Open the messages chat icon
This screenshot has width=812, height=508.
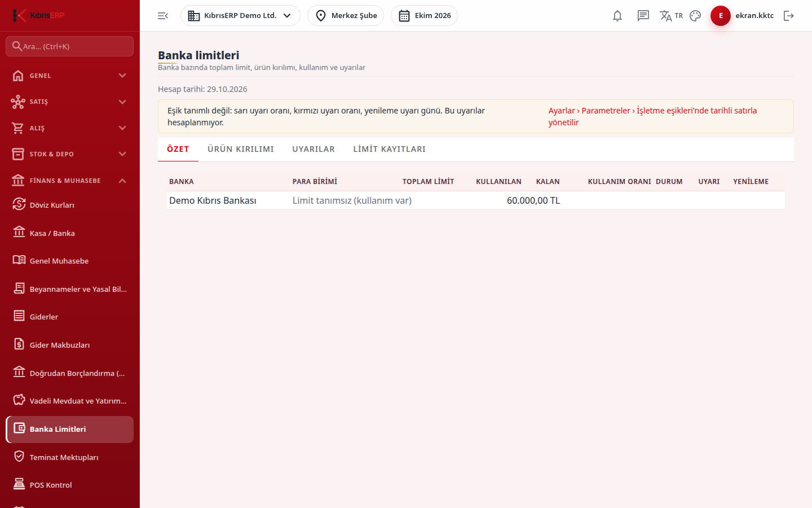pos(643,16)
